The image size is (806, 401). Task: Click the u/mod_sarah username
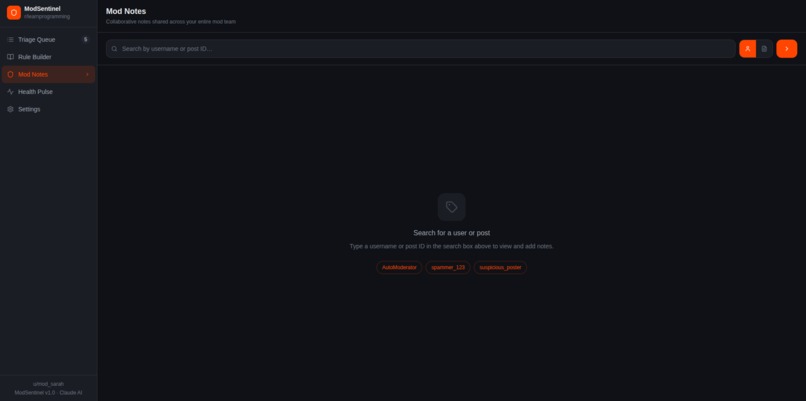[48, 384]
